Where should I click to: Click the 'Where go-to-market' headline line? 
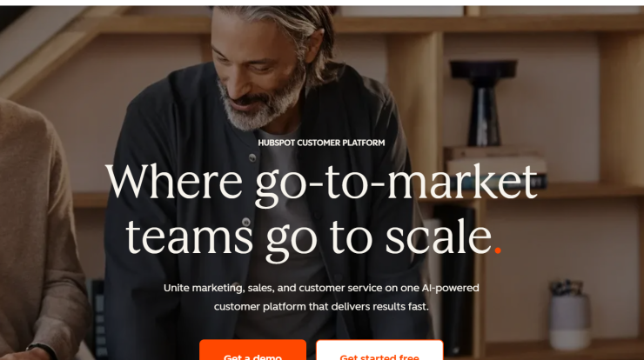[x=321, y=183]
